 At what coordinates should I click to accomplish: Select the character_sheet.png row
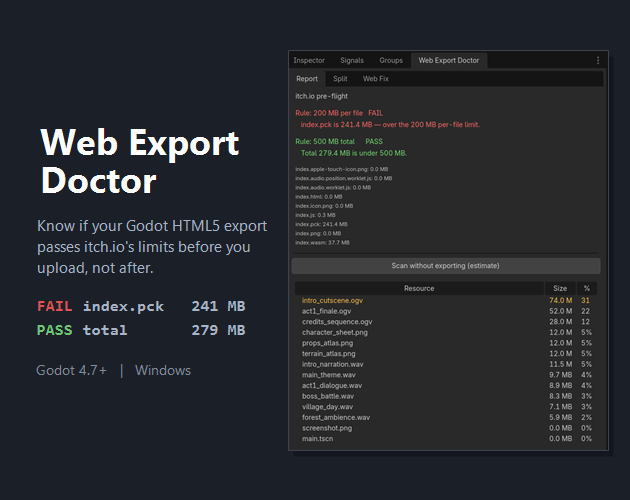tap(446, 332)
